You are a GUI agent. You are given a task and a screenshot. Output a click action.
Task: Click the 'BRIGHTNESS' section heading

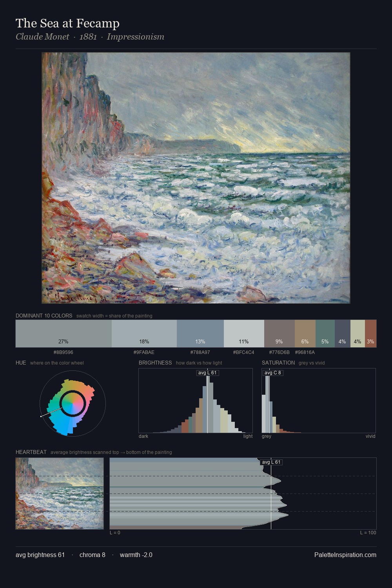[155, 363]
